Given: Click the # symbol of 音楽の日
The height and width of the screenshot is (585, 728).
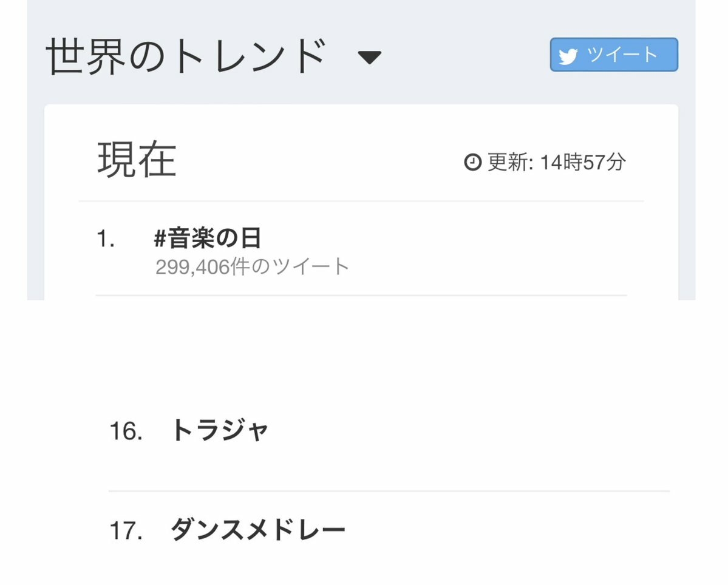Looking at the screenshot, I should click(160, 238).
